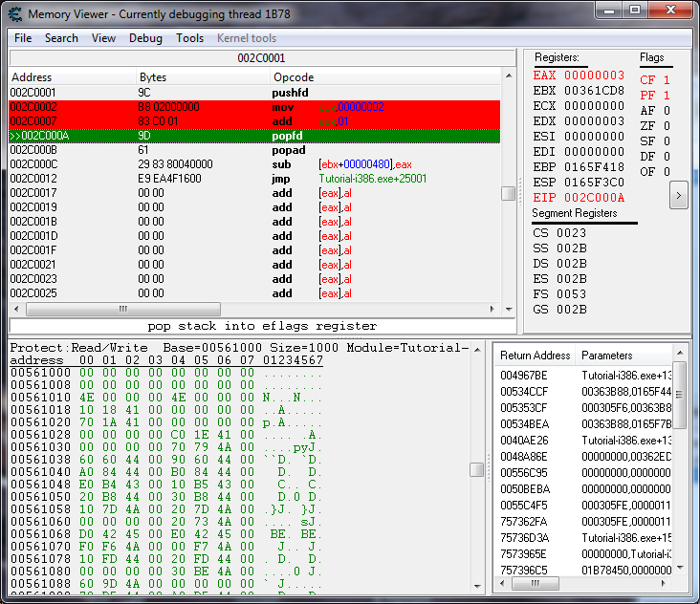Open the Debug menu
Screen dimensions: 700x604
click(x=145, y=38)
